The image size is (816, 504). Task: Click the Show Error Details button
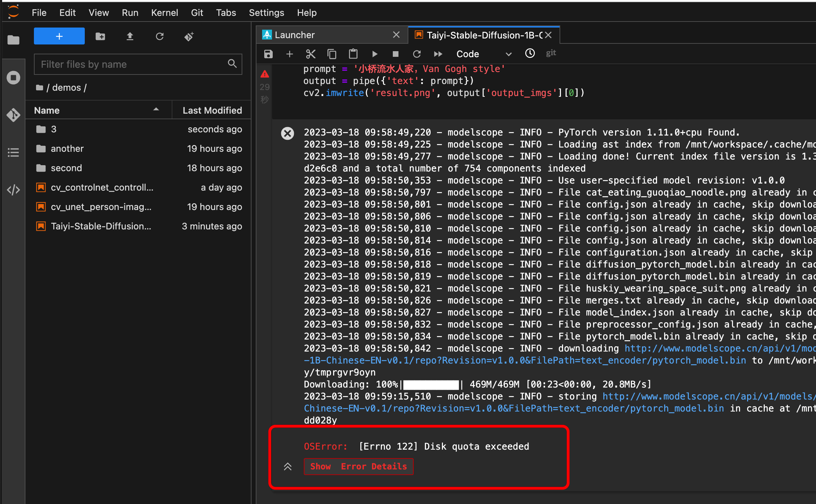358,467
